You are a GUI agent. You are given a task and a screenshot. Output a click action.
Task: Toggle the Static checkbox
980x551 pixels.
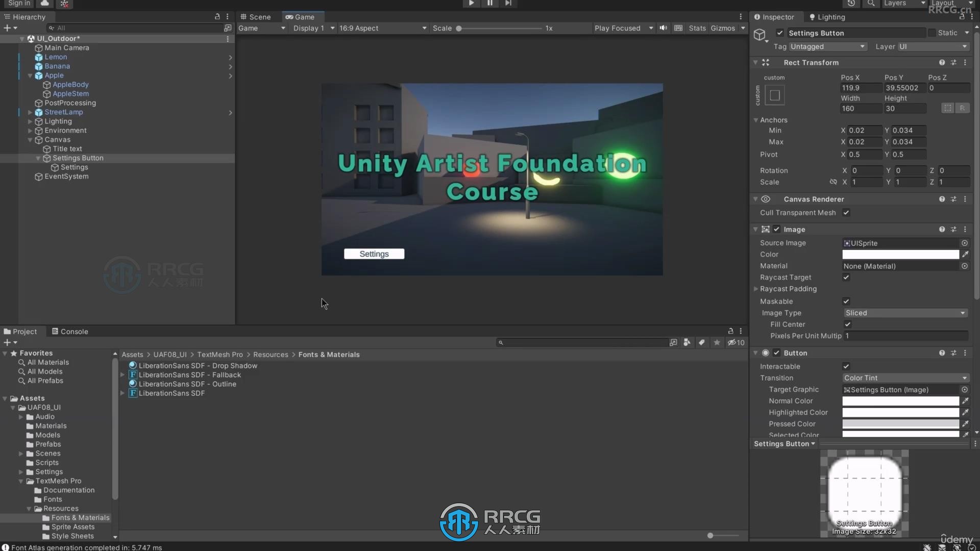[x=932, y=33]
